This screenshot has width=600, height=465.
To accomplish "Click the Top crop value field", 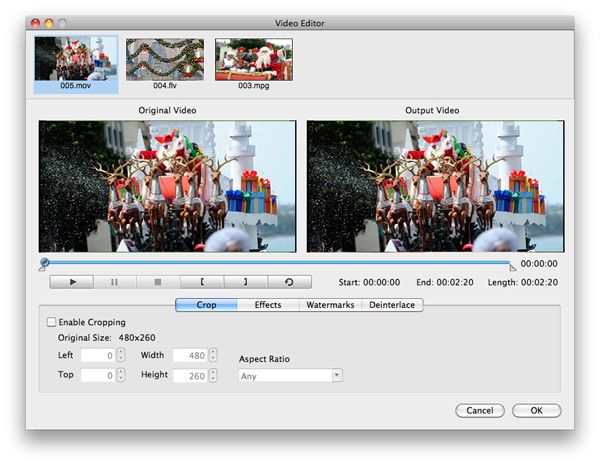I will point(98,375).
